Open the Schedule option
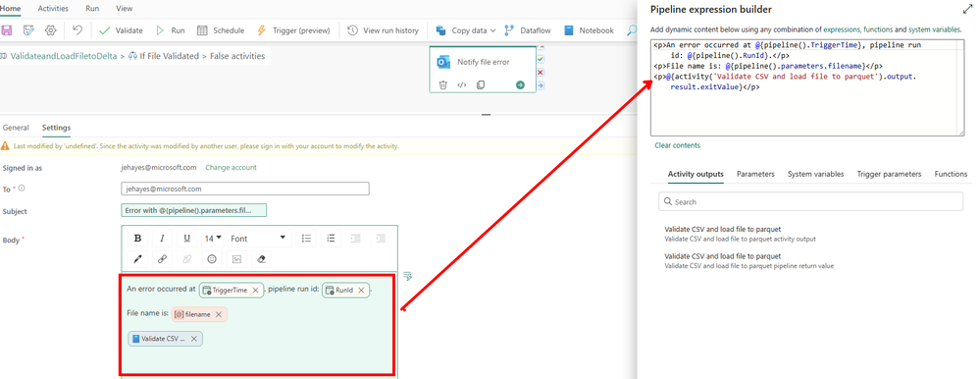 [221, 30]
